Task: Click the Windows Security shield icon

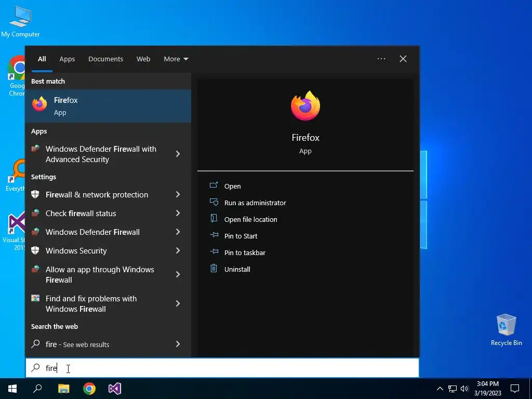Action: pyautogui.click(x=35, y=250)
